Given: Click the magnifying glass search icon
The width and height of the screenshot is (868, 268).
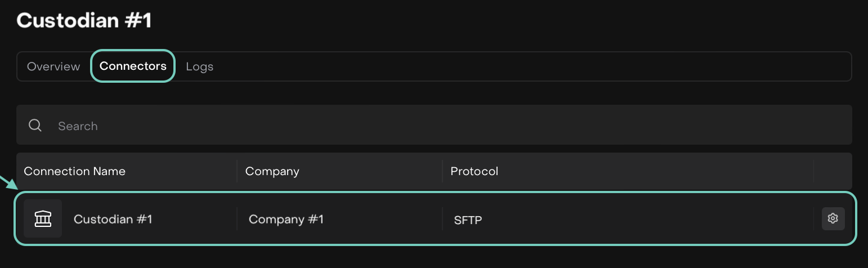Looking at the screenshot, I should (35, 125).
